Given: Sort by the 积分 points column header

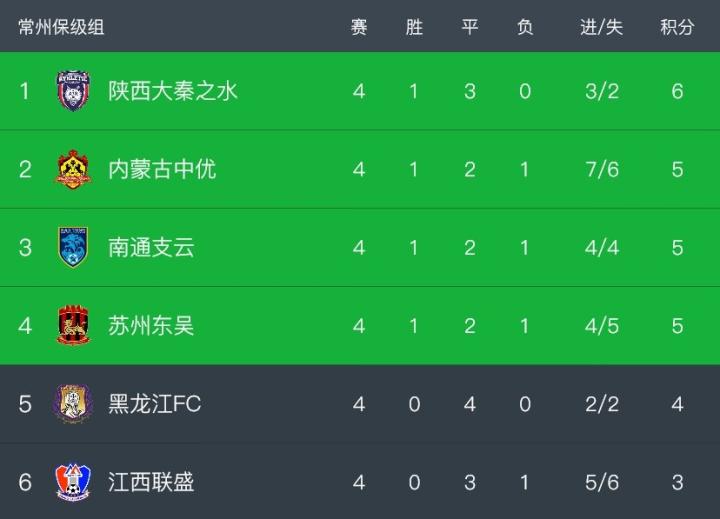Looking at the screenshot, I should click(677, 27).
